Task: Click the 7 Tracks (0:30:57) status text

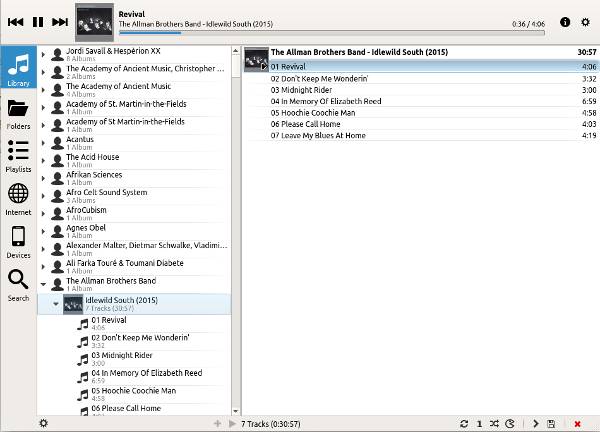Action: tap(271, 424)
